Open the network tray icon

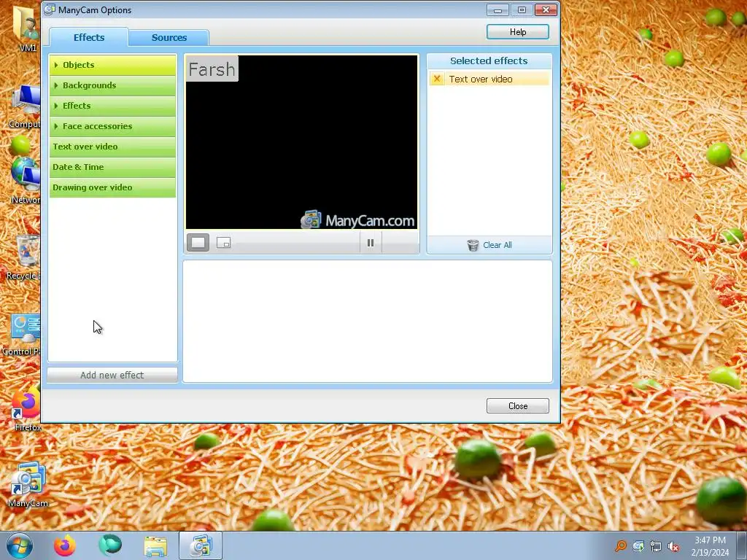coord(656,546)
